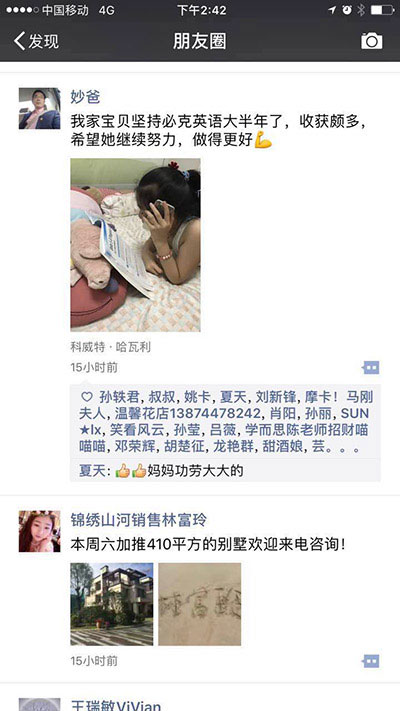400x711 pixels.
Task: Open comment menu on 林富玲's post
Action: coord(371,661)
